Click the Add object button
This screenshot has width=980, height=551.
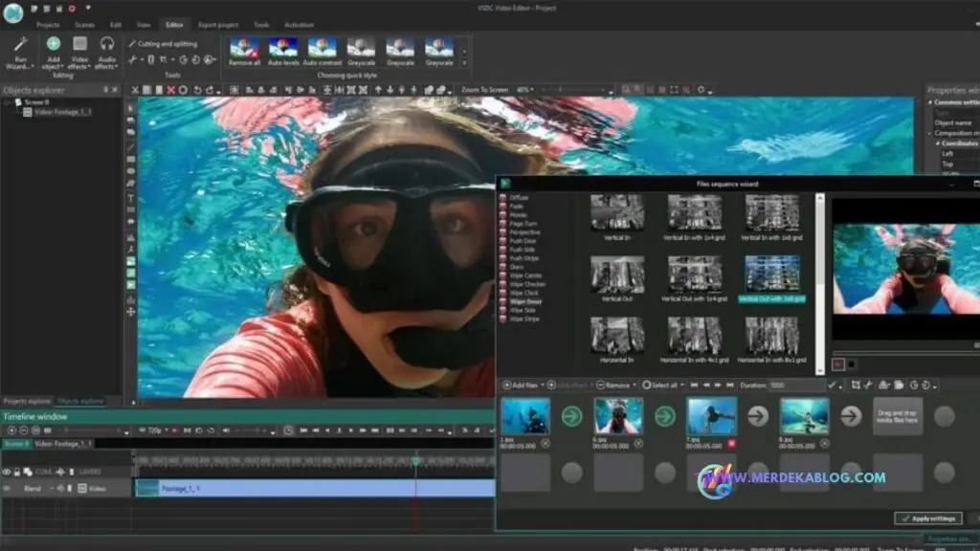(54, 53)
